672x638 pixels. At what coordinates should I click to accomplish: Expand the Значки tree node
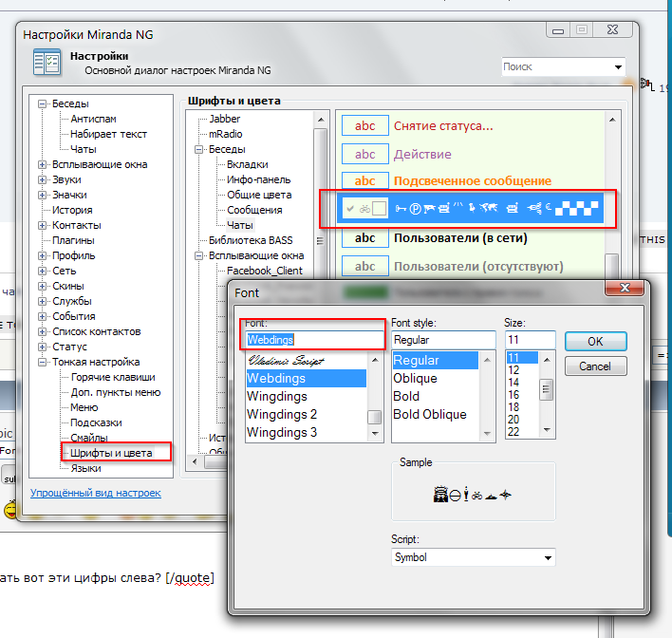42,195
